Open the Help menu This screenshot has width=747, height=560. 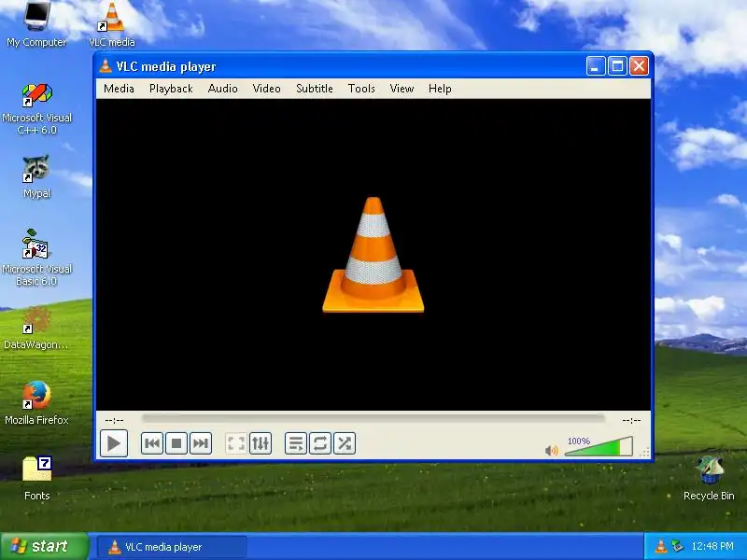tap(440, 89)
